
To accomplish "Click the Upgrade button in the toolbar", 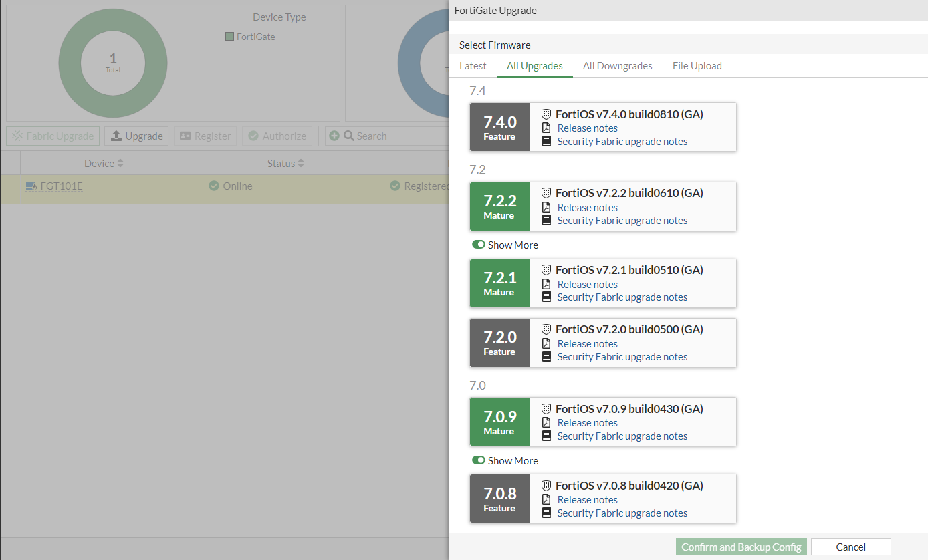I will (x=136, y=136).
